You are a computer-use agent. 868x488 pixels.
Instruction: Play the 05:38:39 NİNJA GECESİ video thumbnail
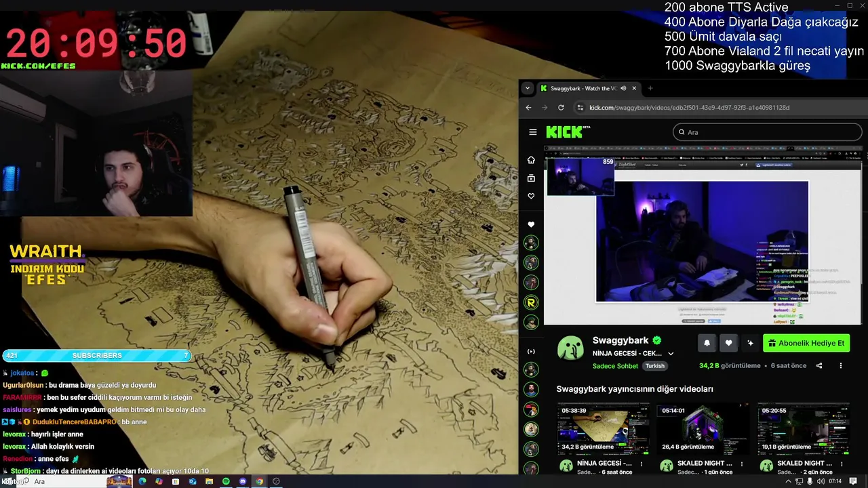pyautogui.click(x=603, y=428)
